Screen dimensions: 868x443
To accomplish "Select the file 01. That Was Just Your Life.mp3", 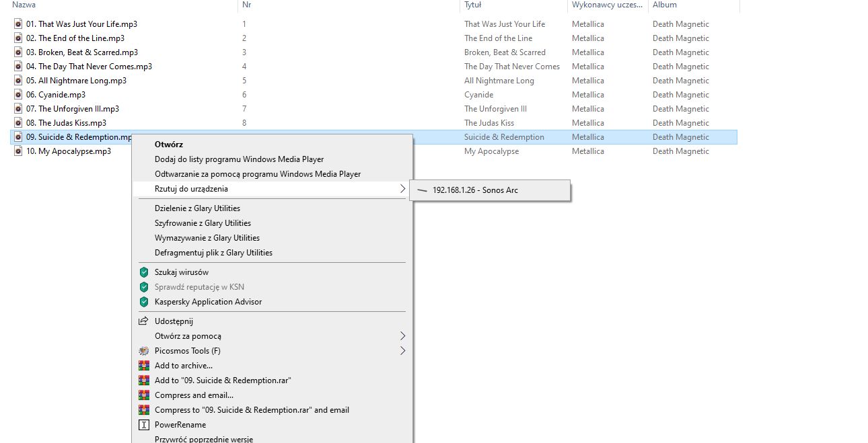I will point(81,24).
